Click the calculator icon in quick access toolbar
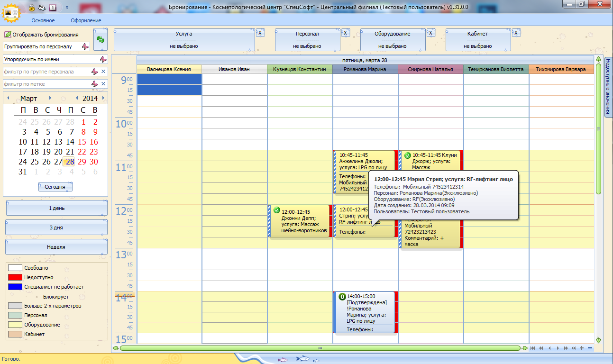Image resolution: width=613 pixels, height=364 pixels. pos(52,8)
